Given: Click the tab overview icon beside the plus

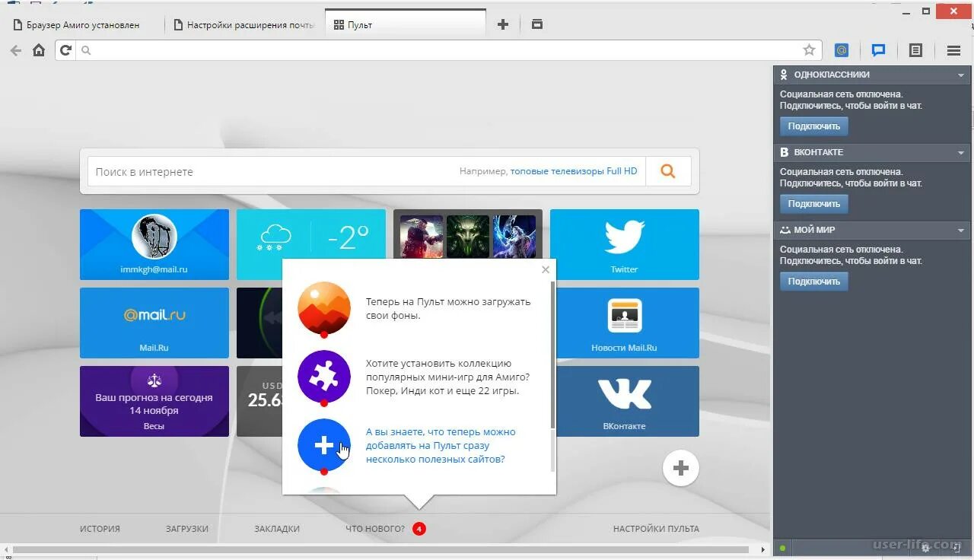Looking at the screenshot, I should click(536, 24).
